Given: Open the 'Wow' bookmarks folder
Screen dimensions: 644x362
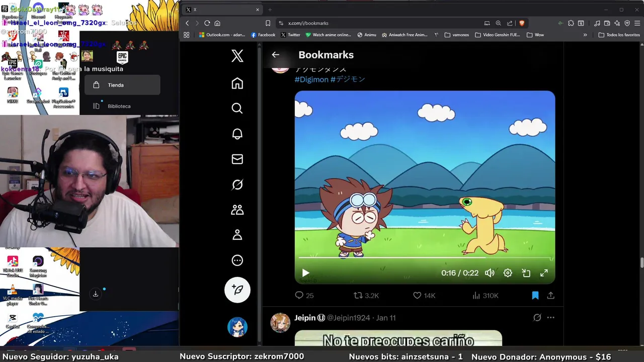Looking at the screenshot, I should tap(535, 35).
